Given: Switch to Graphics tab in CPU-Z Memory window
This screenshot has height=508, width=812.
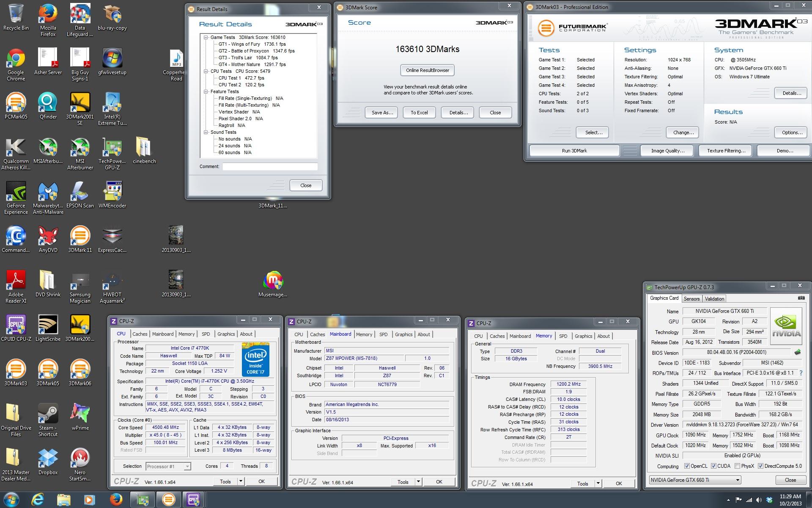Looking at the screenshot, I should [x=584, y=336].
